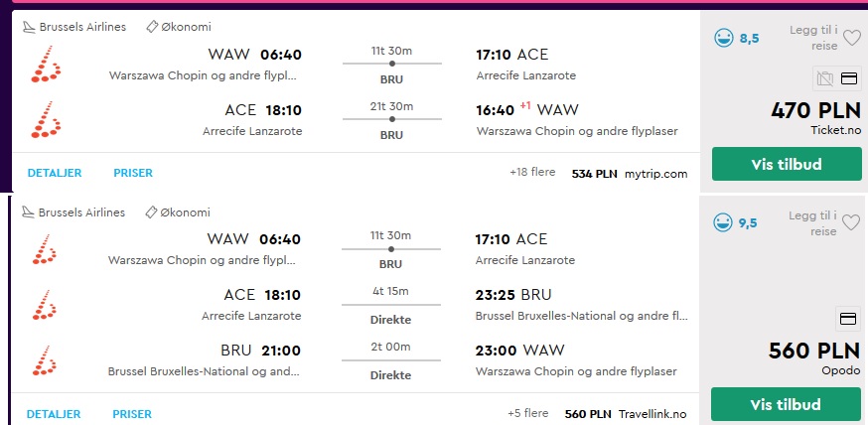Click Økonomi ticket tag in first result

pos(178,27)
